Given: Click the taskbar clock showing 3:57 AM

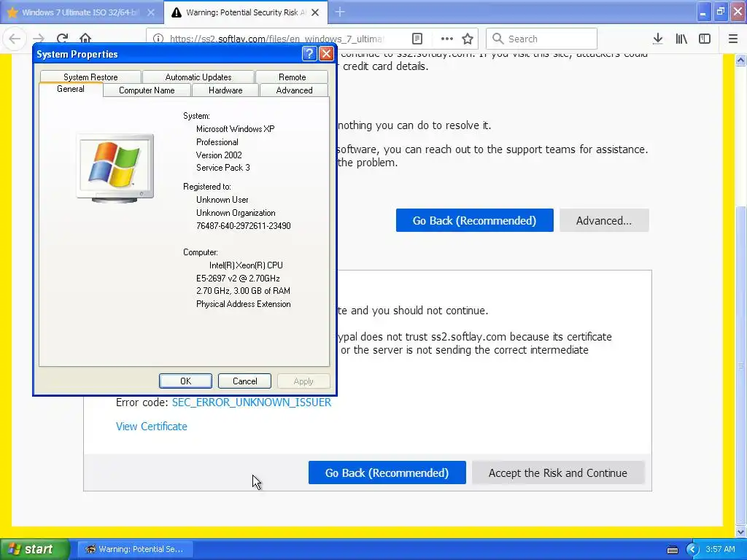Looking at the screenshot, I should tap(720, 549).
